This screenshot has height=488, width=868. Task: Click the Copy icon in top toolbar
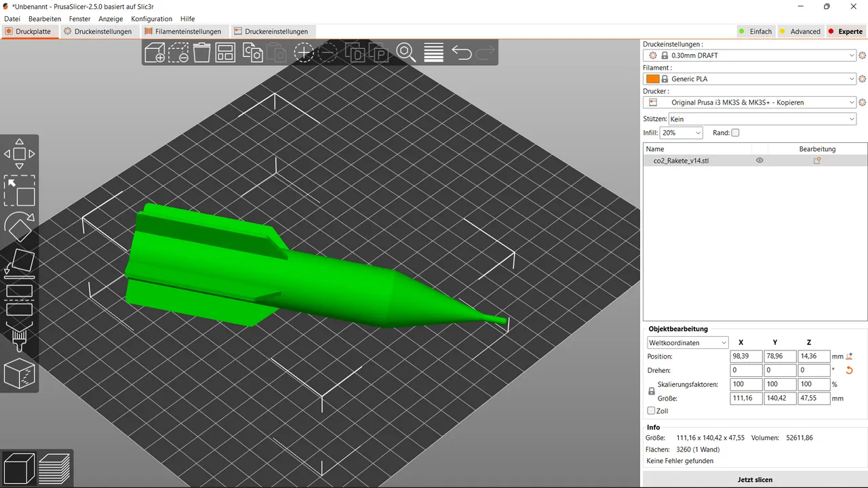253,52
